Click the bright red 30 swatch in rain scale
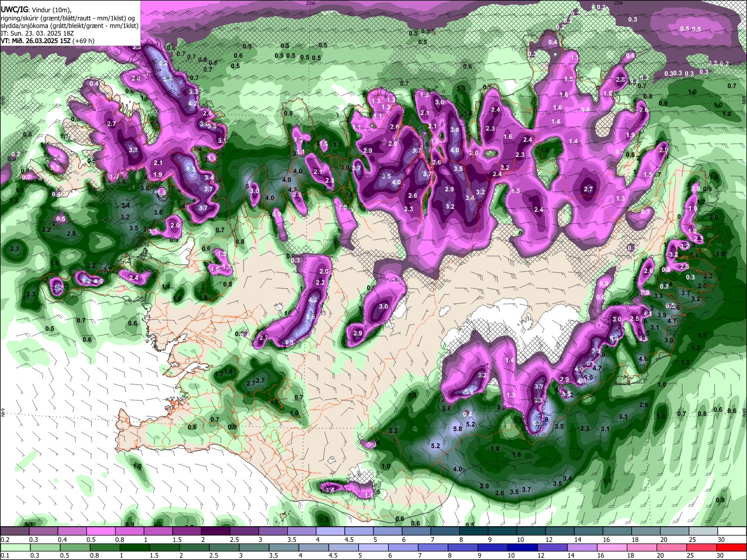Screen dimensions: 747x560 click(x=731, y=547)
